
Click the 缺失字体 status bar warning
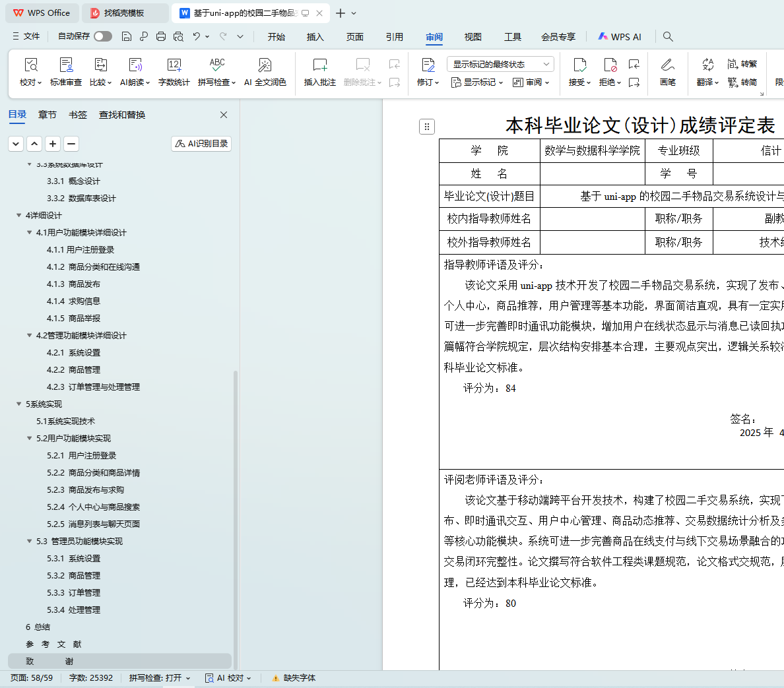pos(294,678)
